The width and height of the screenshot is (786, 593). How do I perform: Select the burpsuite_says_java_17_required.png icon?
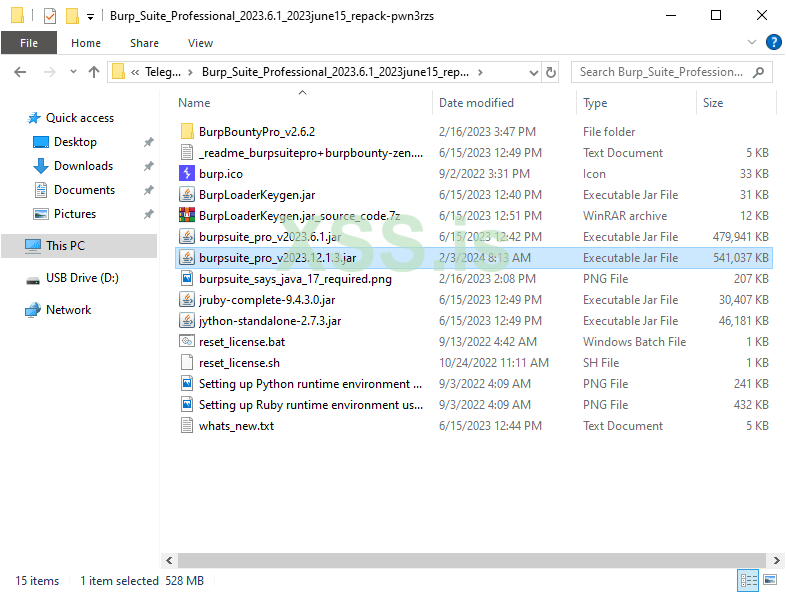[186, 278]
